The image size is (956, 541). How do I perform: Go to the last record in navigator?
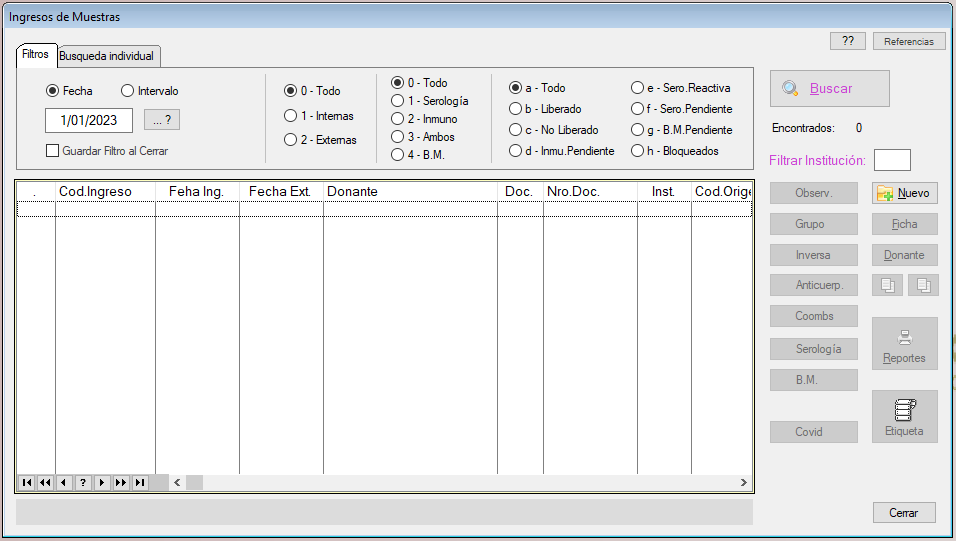140,483
